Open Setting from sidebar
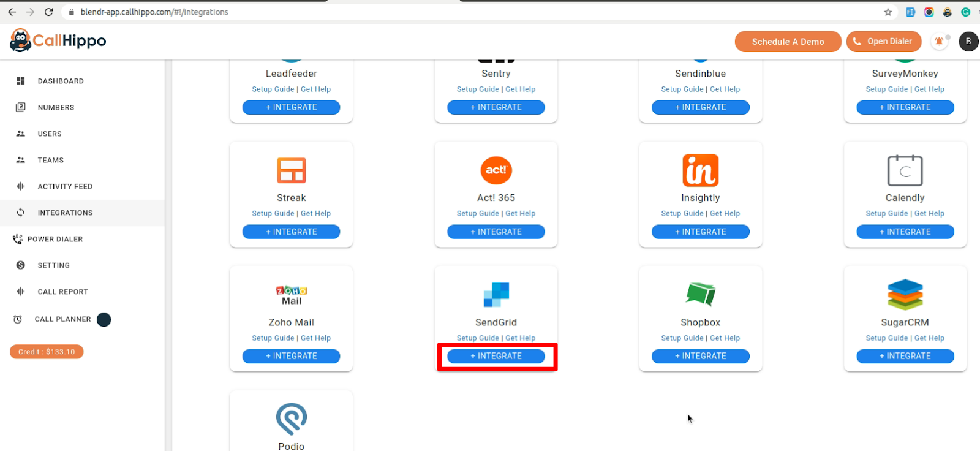 pyautogui.click(x=54, y=265)
